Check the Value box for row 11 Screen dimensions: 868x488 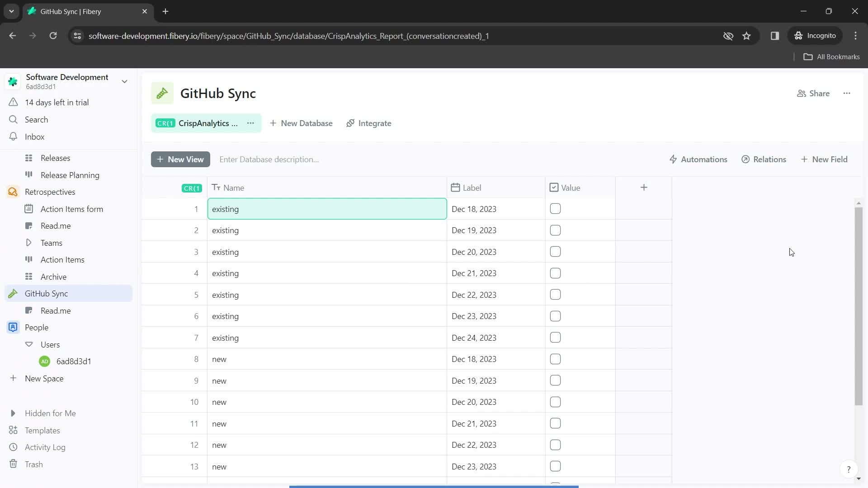pyautogui.click(x=555, y=423)
